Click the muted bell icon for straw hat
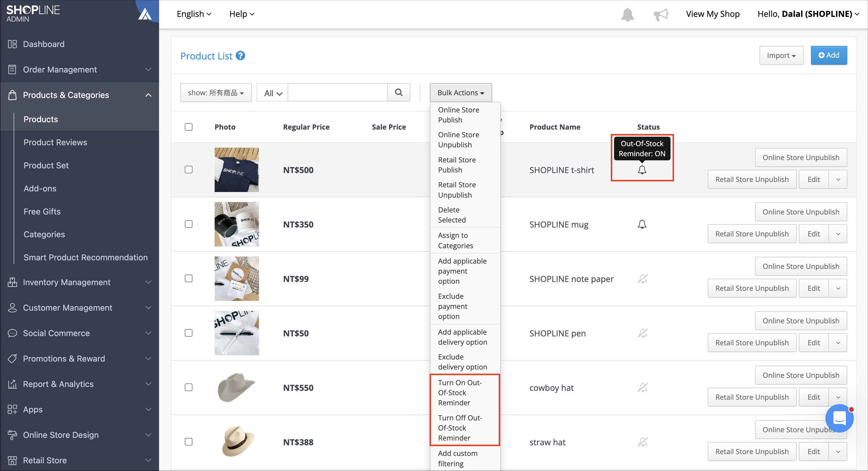Image resolution: width=868 pixels, height=471 pixels. pyautogui.click(x=643, y=442)
